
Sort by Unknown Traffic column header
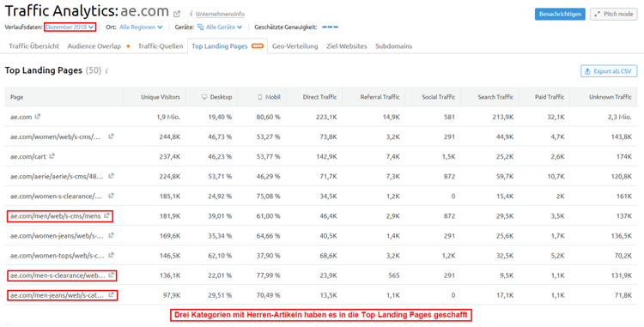(611, 97)
